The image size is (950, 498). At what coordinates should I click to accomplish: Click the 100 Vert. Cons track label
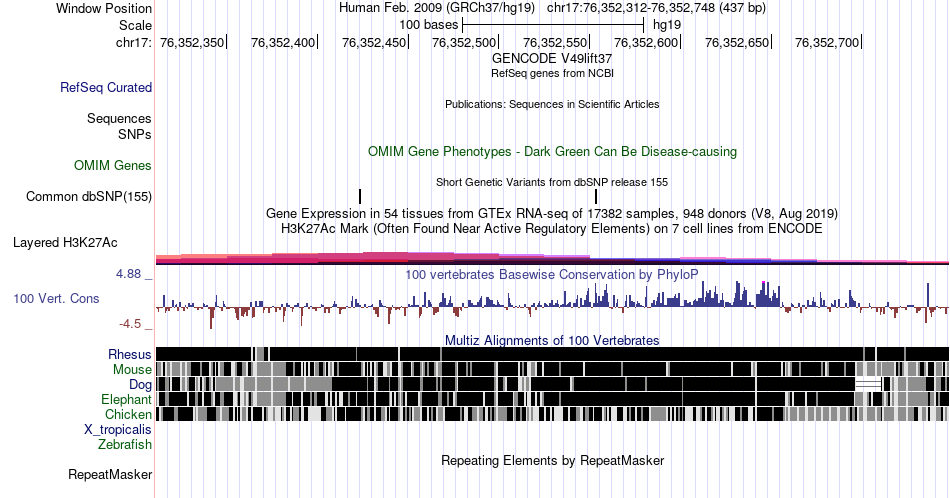click(56, 298)
